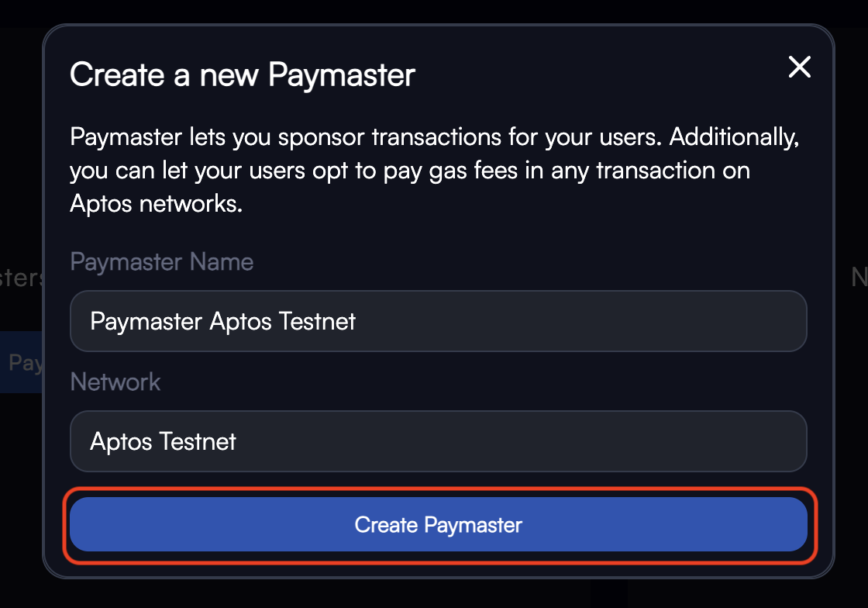Click the dimmed backdrop above the dialog
868x608 pixels.
pyautogui.click(x=434, y=11)
